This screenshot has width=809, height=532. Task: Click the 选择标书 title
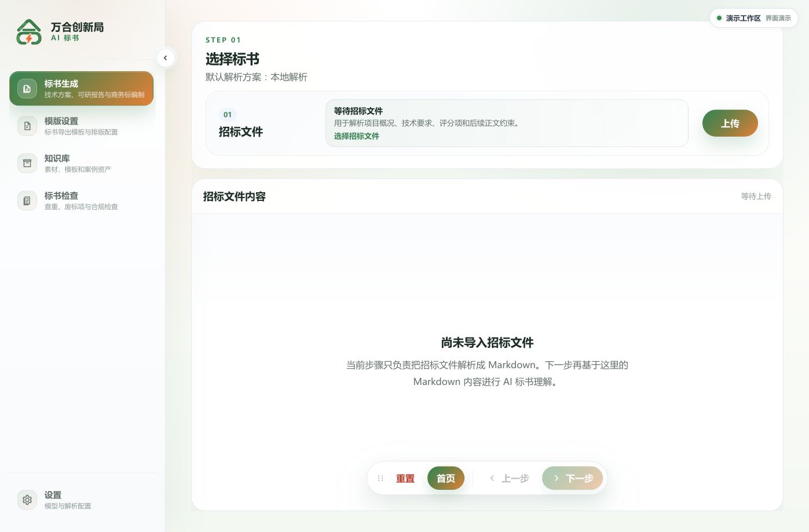coord(233,59)
